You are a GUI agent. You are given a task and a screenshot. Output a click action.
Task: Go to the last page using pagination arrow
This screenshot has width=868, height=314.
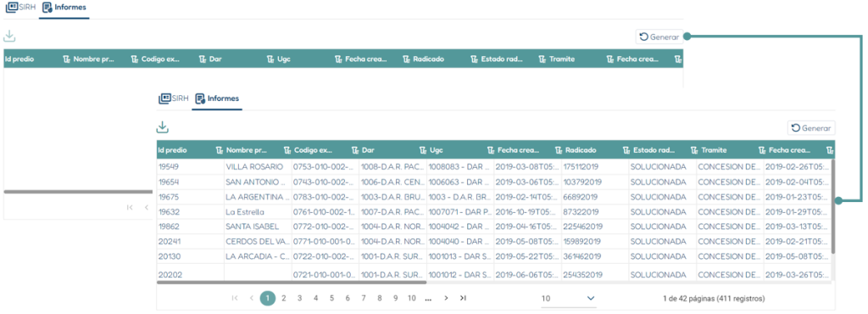click(463, 298)
